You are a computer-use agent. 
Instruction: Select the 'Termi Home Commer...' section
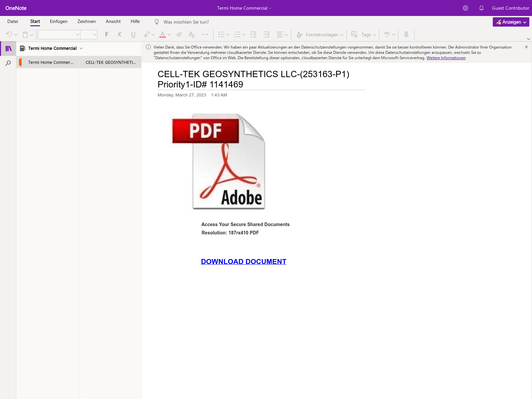pyautogui.click(x=48, y=62)
